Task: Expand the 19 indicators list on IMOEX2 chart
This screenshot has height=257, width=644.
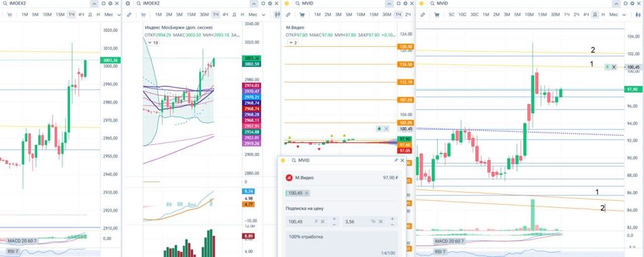Action: [152, 42]
